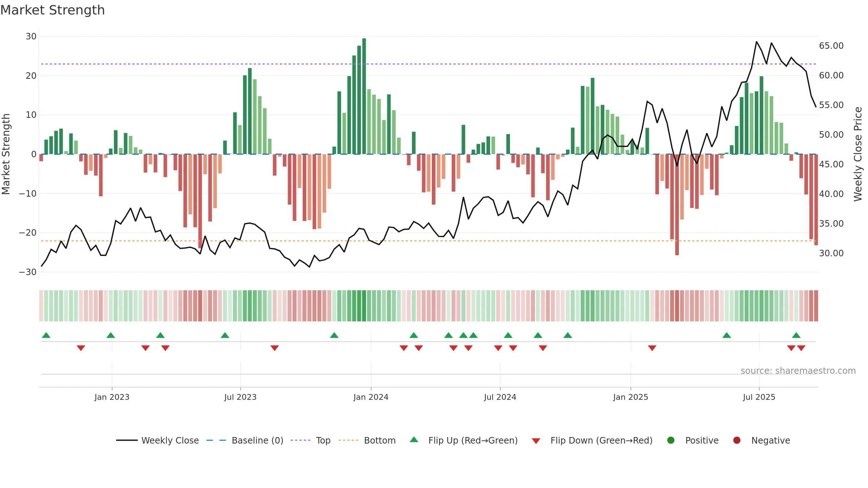Click the Market Strength chart title

52,10
